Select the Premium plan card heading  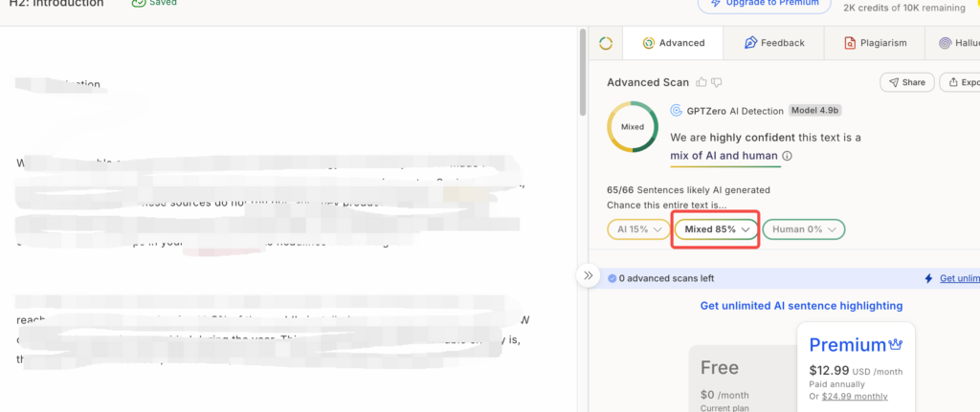pos(856,344)
